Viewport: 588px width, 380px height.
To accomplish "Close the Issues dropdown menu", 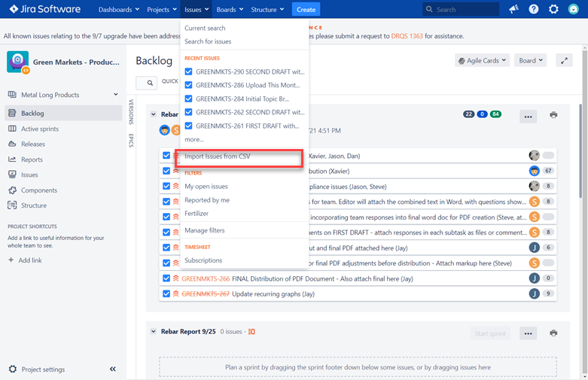I will click(x=196, y=9).
